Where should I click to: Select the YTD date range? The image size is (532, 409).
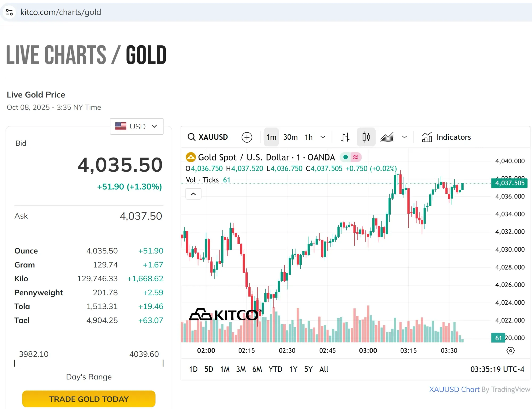coord(275,369)
